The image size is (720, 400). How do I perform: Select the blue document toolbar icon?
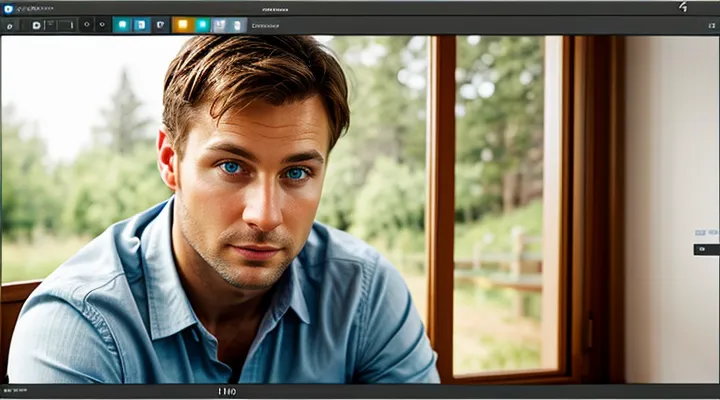pos(141,25)
